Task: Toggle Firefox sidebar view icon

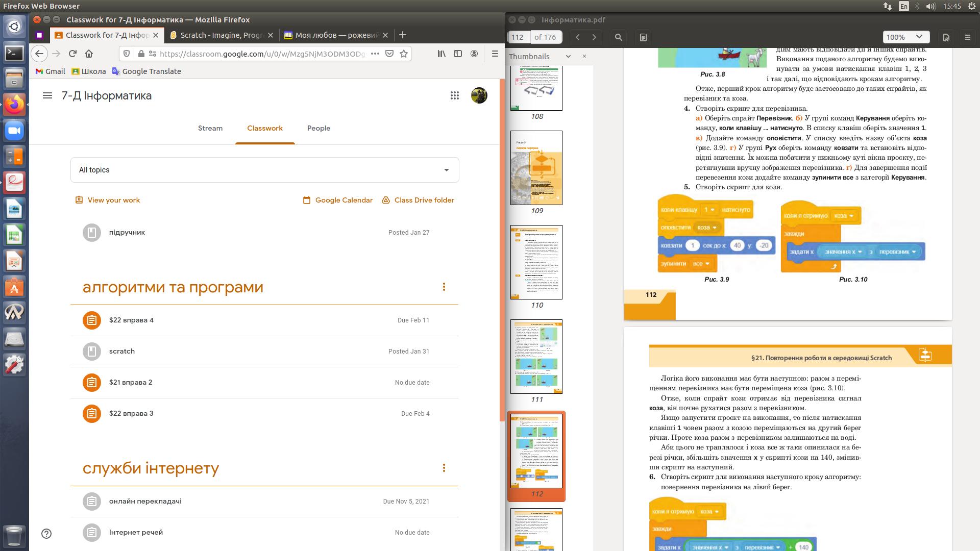Action: 458,54
